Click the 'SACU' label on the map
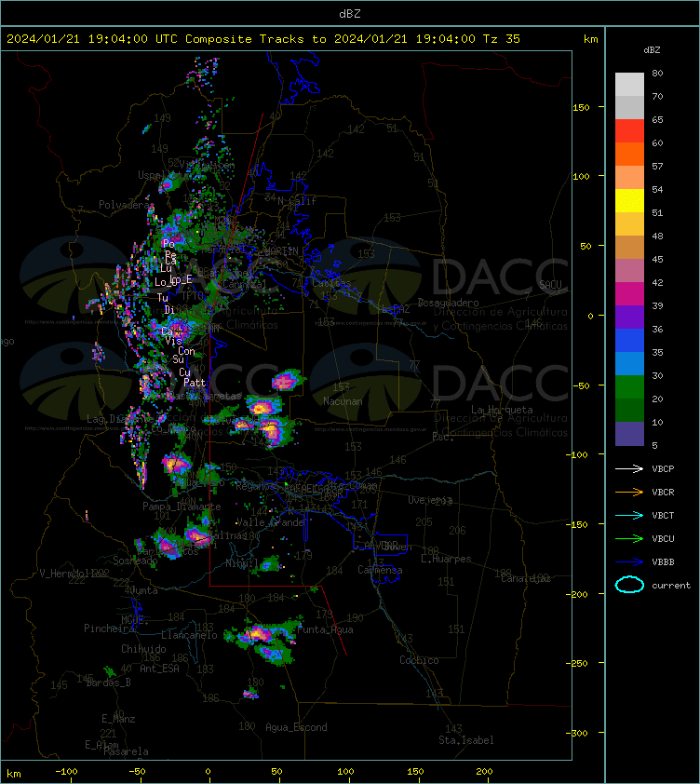The image size is (700, 784). 550,285
